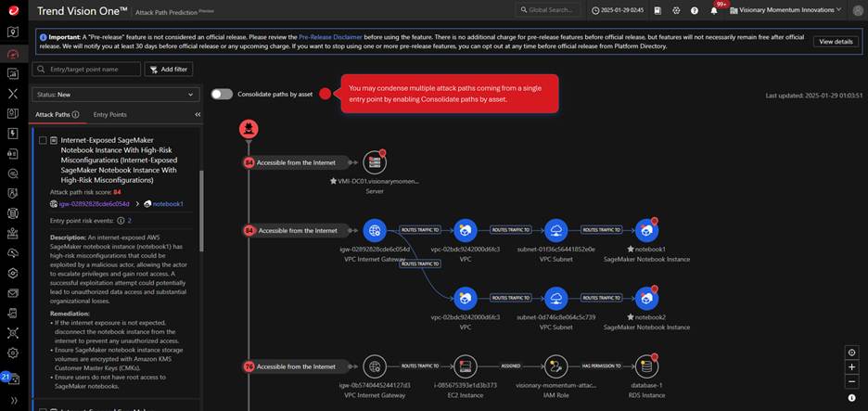Screen dimensions: 868x411
Task: Select the igw-0b5740445244127d3 gateway node
Action: pos(375,366)
